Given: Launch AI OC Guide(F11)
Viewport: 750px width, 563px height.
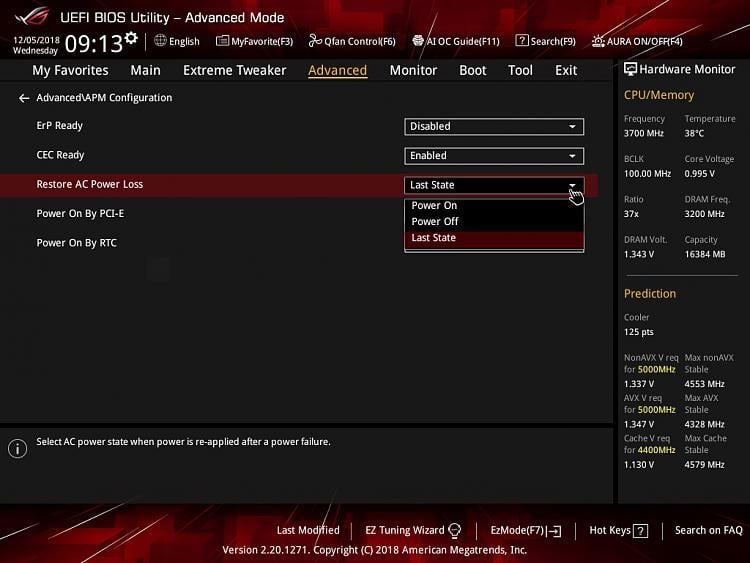Looking at the screenshot, I should coord(456,41).
